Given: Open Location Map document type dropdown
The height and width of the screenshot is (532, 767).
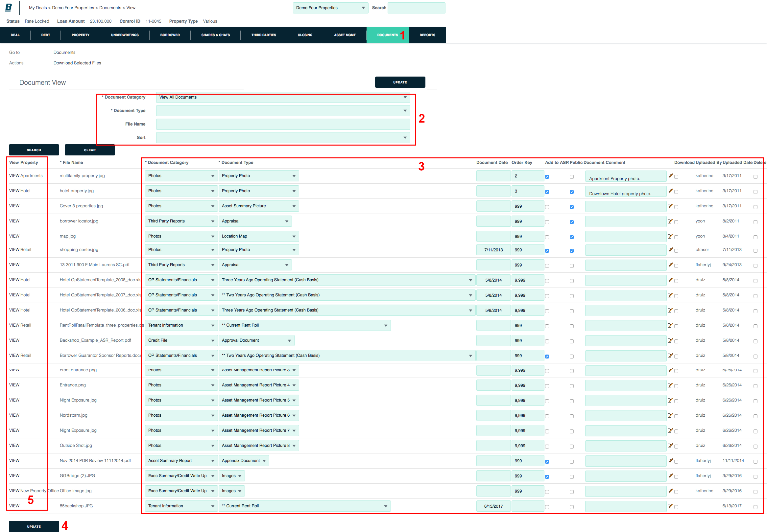Looking at the screenshot, I should (258, 236).
